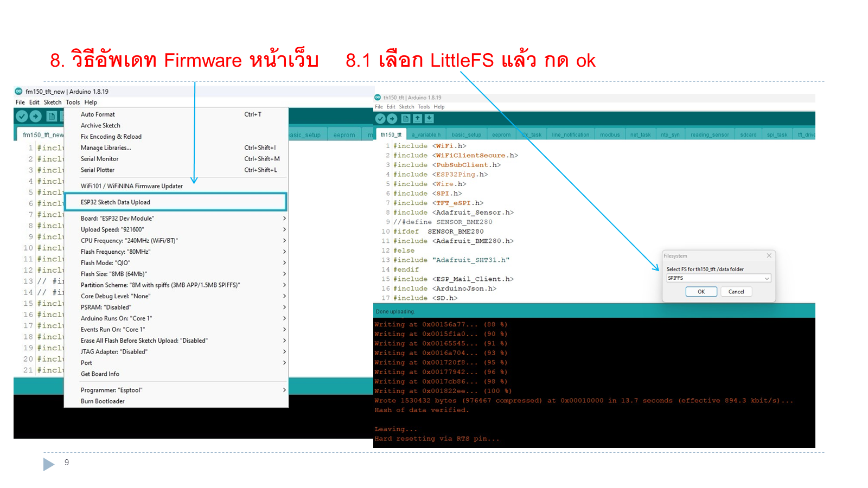
Task: Click Arduino logo in th150_tft title bar
Action: pyautogui.click(x=378, y=98)
